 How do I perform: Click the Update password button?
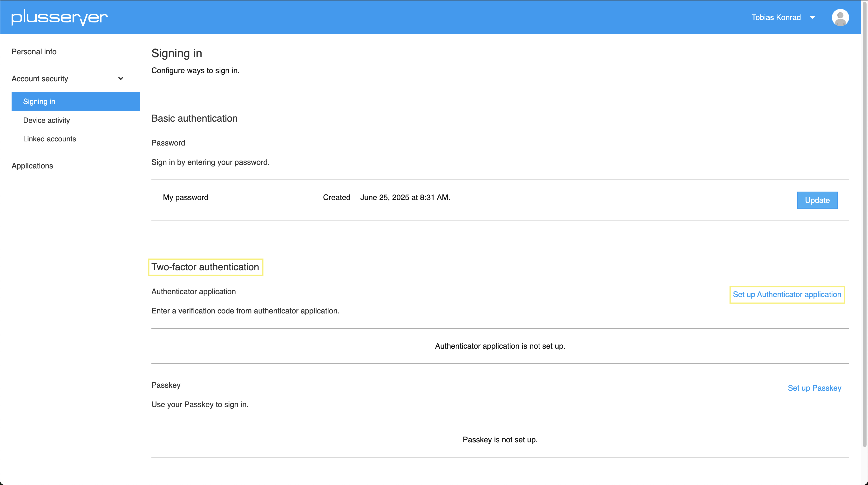[x=817, y=200]
